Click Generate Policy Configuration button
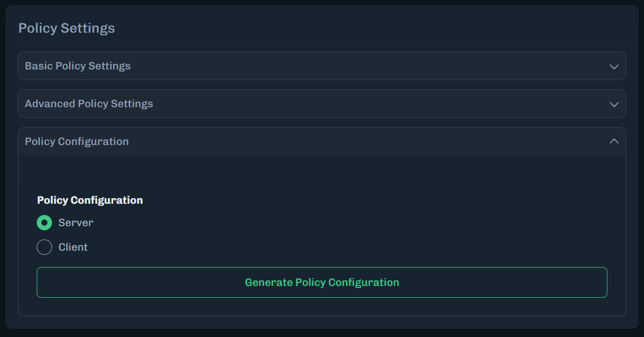644x337 pixels. click(322, 282)
